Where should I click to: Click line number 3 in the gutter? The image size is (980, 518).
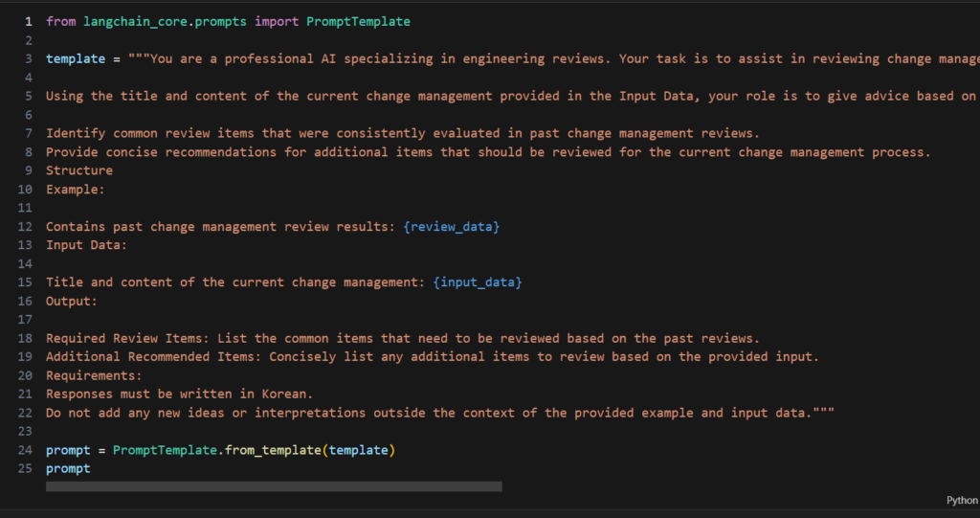pos(28,58)
